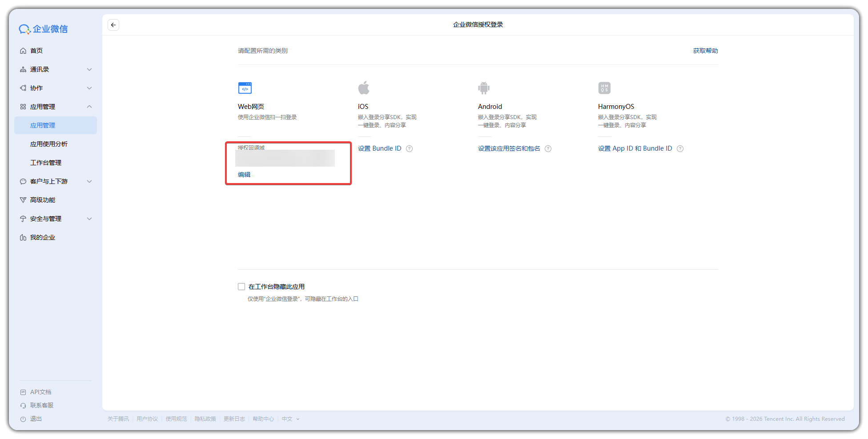Click the Android robot icon
This screenshot has height=439, width=868.
[x=484, y=87]
